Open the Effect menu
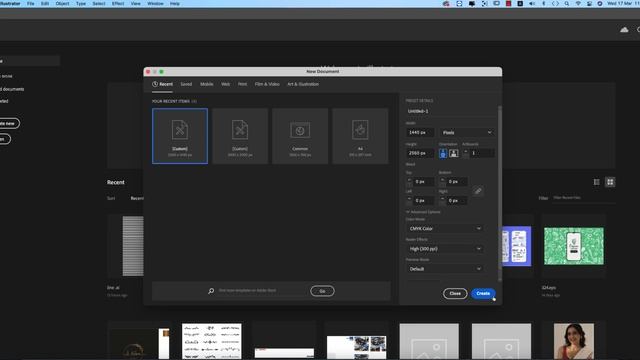Viewport: 640px width, 360px height. [118, 4]
